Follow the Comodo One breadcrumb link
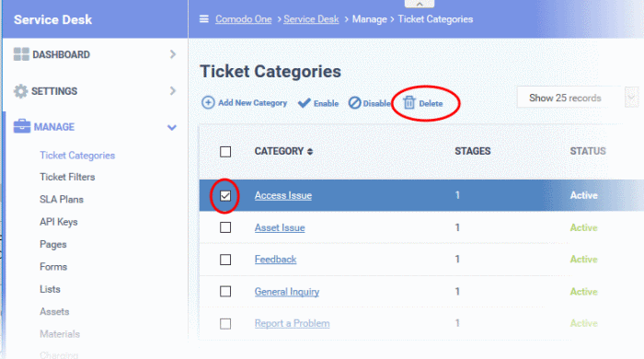 click(x=244, y=19)
